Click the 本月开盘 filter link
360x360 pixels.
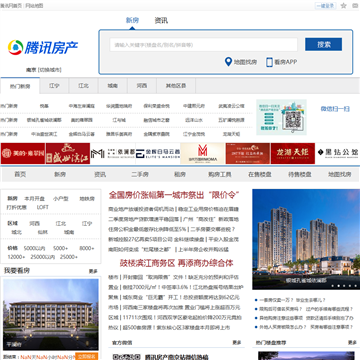pyautogui.click(x=34, y=199)
